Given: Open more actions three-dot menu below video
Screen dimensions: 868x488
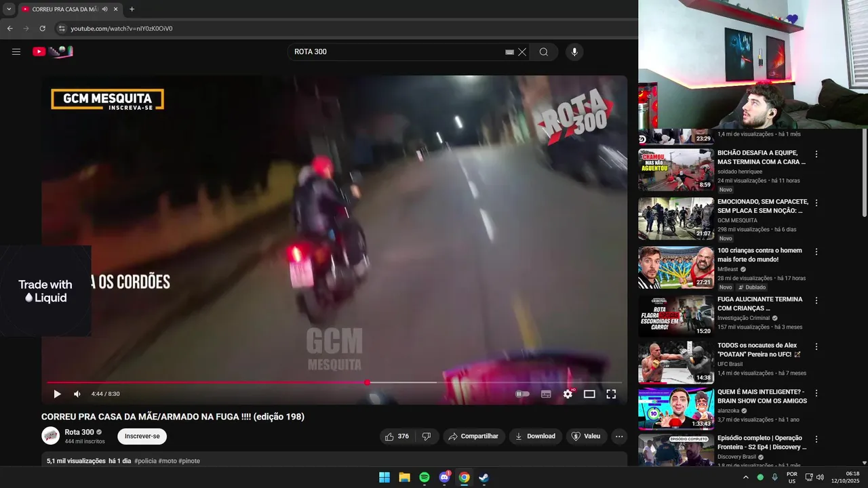Looking at the screenshot, I should pyautogui.click(x=619, y=436).
